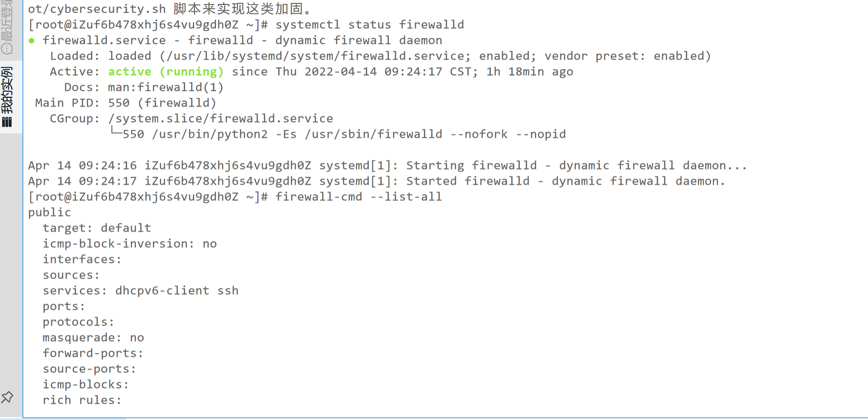Click the instances icon beside 我的实例
The height and width of the screenshot is (420, 868).
click(x=7, y=122)
